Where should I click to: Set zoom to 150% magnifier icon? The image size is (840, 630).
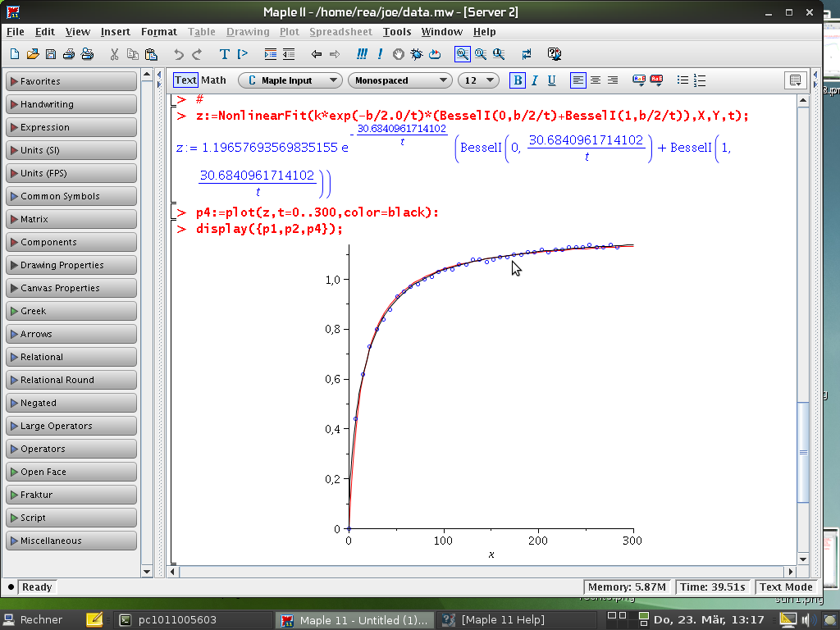(481, 54)
